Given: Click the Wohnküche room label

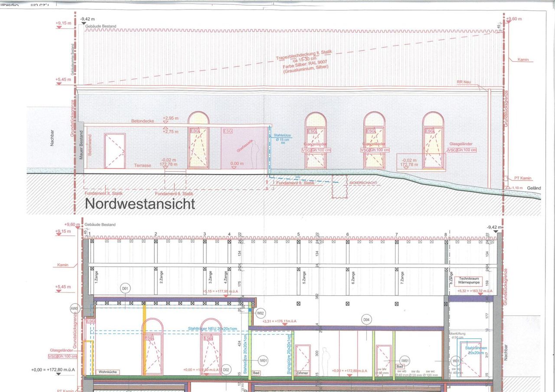Looking at the screenshot, I should point(108,372).
